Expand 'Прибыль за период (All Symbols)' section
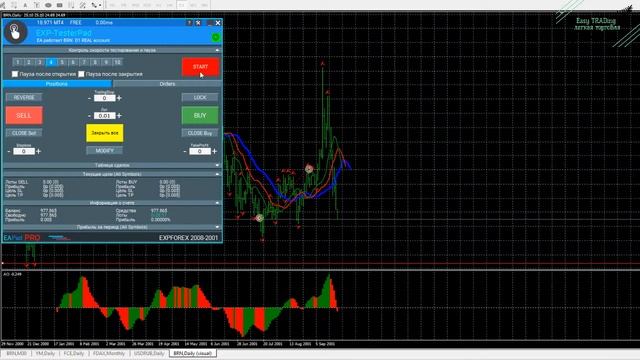The height and width of the screenshot is (360, 640). pos(217,227)
